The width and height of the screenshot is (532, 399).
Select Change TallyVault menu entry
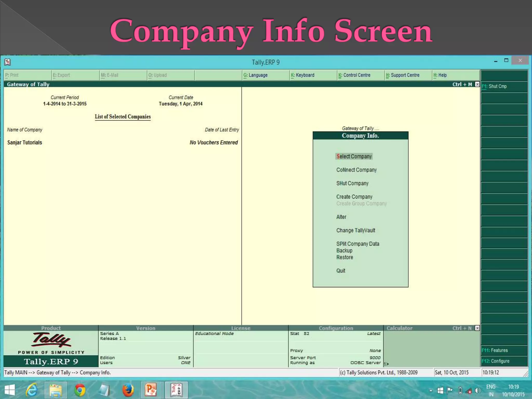(356, 230)
